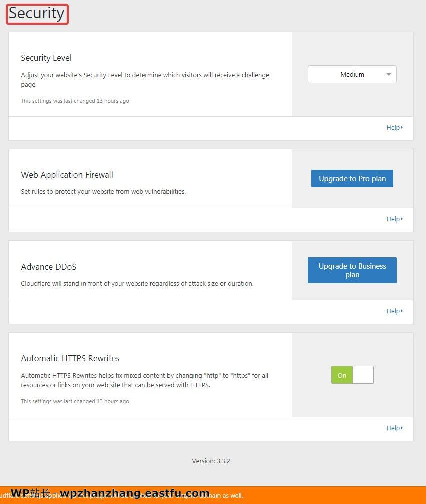Click the Security page heading
Image resolution: width=426 pixels, height=504 pixels.
click(x=37, y=14)
